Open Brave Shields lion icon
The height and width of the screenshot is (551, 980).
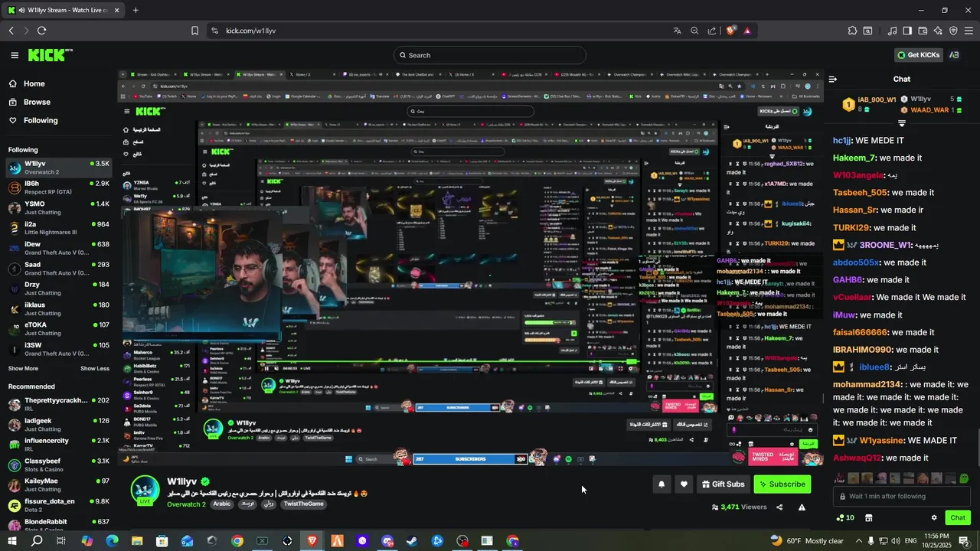(731, 31)
